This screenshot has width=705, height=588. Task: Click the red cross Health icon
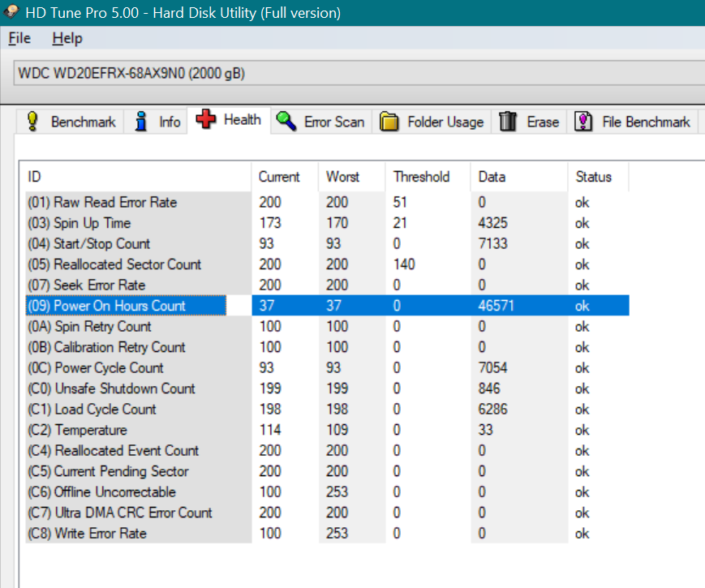point(206,120)
